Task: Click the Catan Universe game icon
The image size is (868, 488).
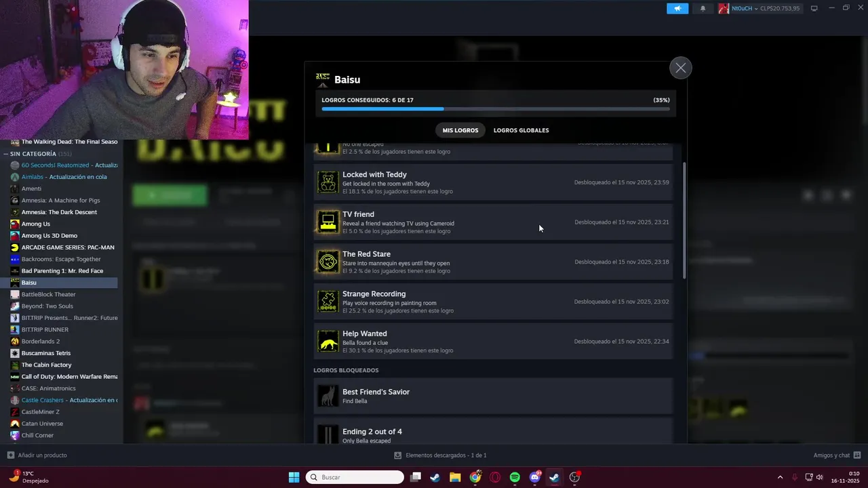Action: coord(15,424)
